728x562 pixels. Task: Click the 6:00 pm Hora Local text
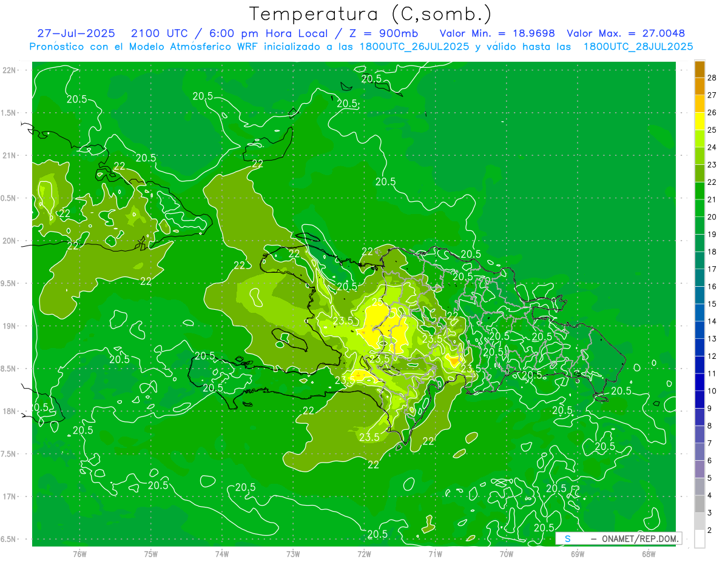tap(268, 33)
